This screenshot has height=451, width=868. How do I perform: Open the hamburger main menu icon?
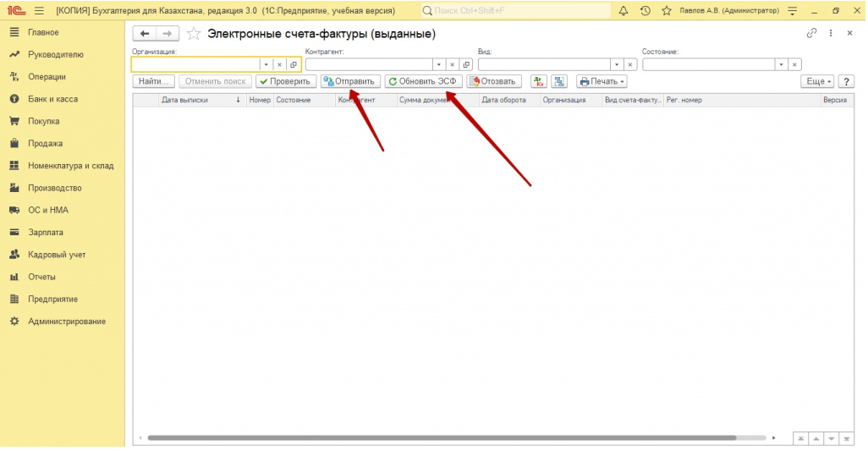[x=39, y=11]
